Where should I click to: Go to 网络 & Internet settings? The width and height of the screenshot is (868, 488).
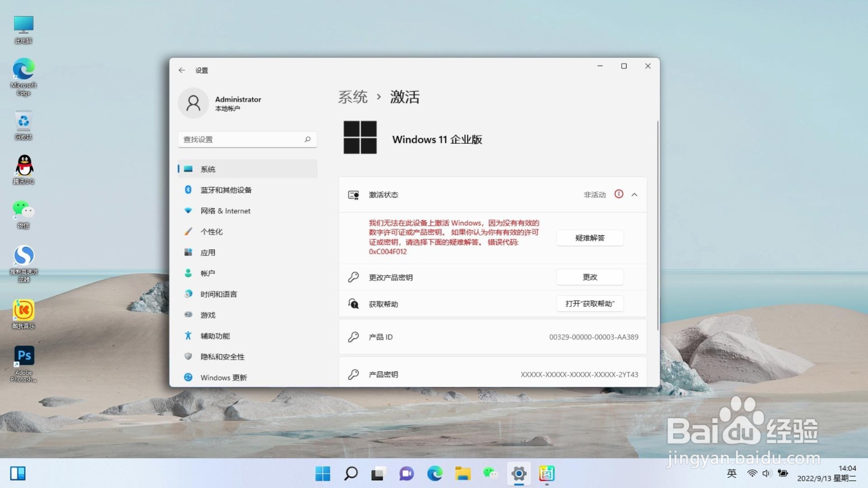(247, 211)
